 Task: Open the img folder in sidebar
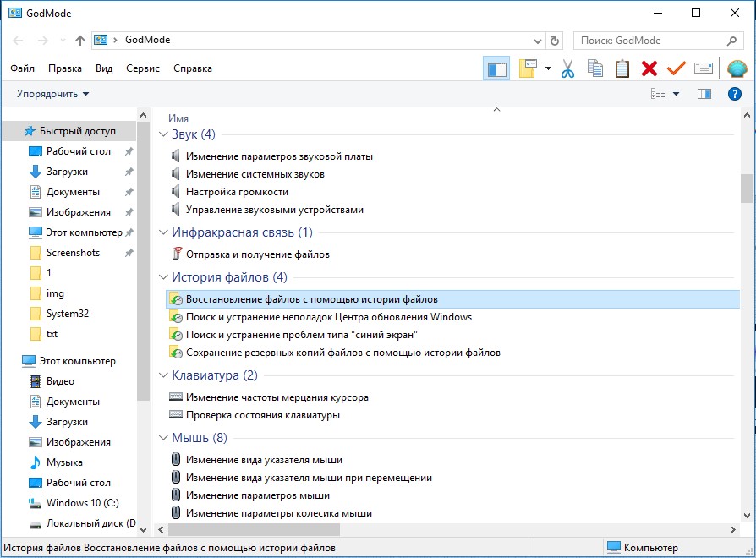point(55,293)
